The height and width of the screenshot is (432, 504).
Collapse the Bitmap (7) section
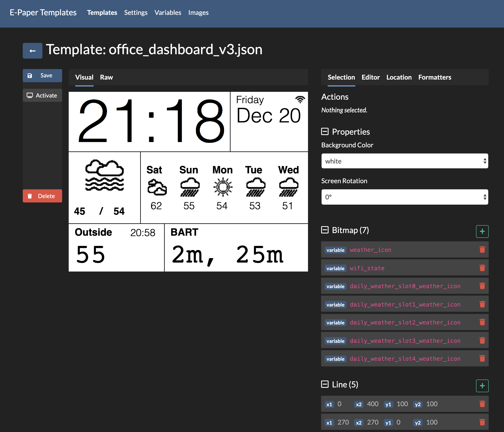325,230
